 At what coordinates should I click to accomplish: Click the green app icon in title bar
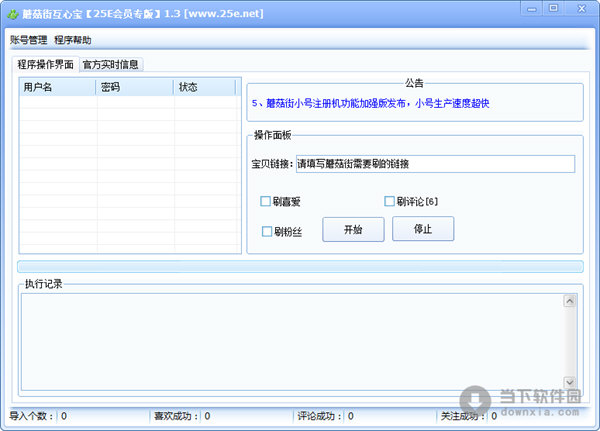tap(13, 15)
